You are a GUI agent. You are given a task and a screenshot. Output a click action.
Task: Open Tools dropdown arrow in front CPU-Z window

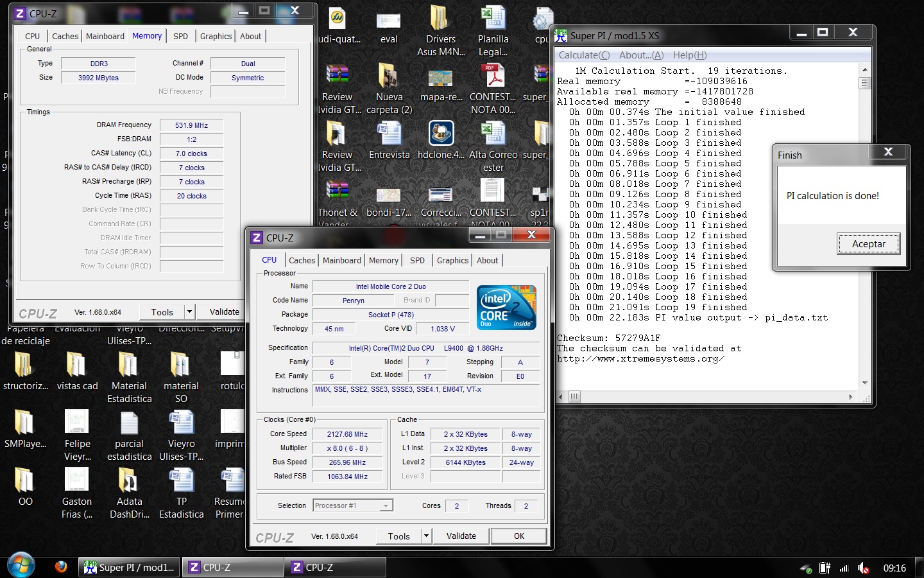point(426,536)
